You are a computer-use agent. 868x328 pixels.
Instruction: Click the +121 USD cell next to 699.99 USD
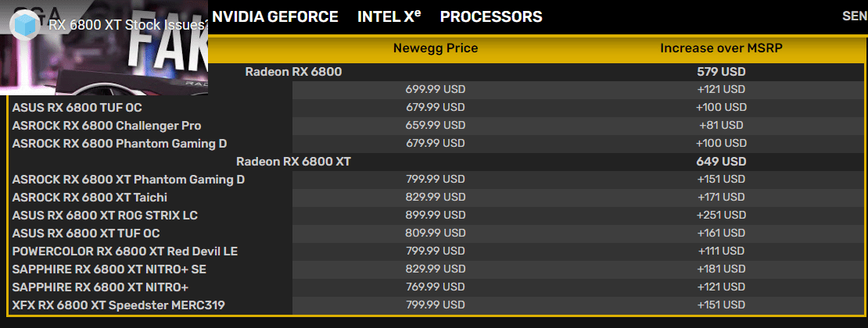coord(721,89)
